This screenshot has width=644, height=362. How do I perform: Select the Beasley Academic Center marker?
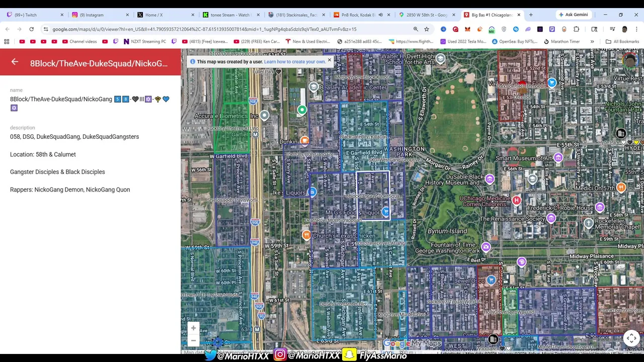point(314,87)
